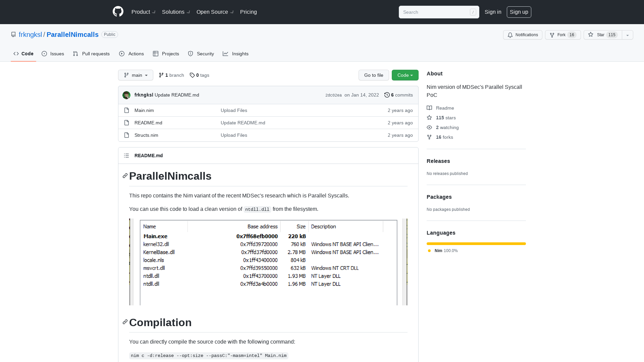Open README.md in the file list
The width and height of the screenshot is (644, 362).
coord(148,123)
